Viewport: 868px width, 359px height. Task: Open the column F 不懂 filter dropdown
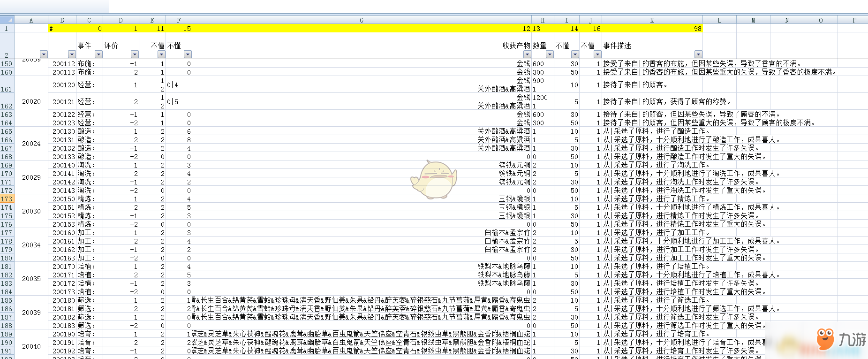coord(188,54)
